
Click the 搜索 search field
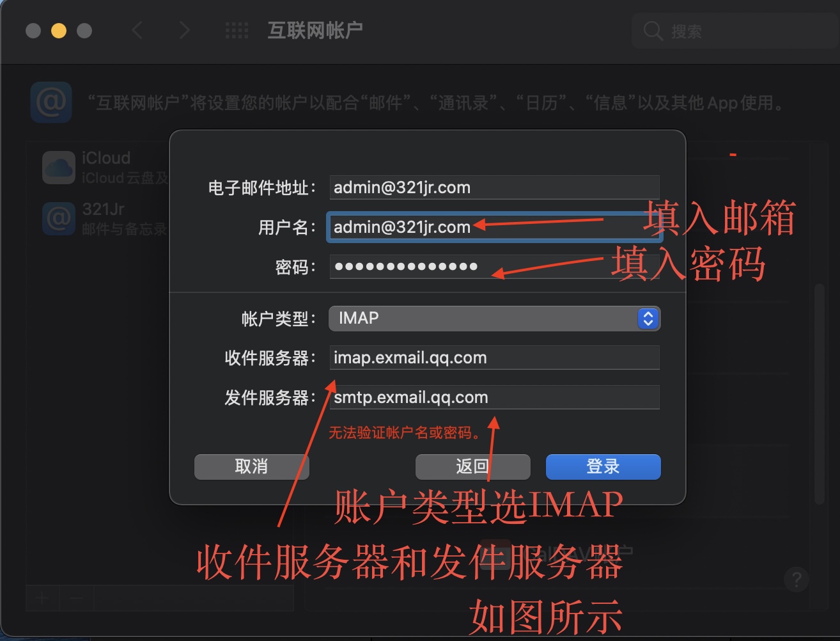coord(735,31)
